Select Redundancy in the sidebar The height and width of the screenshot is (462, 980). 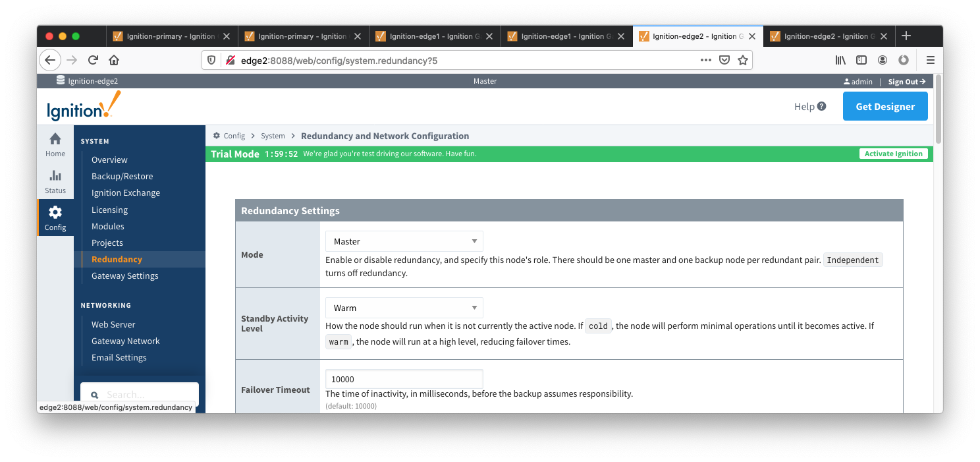click(x=117, y=259)
